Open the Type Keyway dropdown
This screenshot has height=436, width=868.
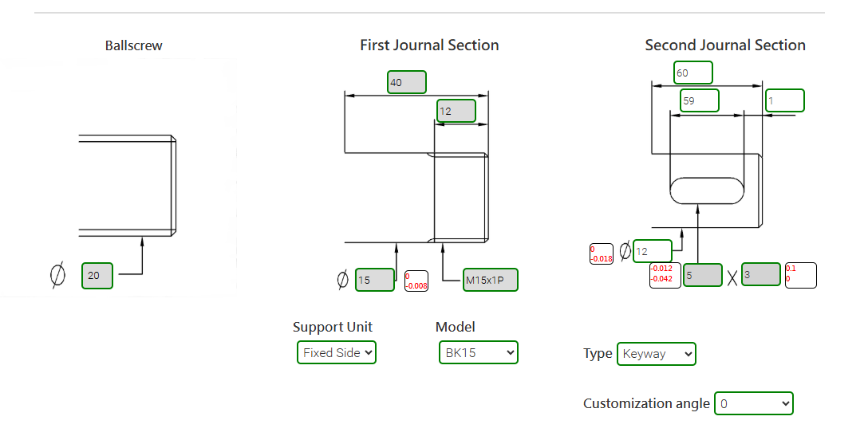(656, 354)
